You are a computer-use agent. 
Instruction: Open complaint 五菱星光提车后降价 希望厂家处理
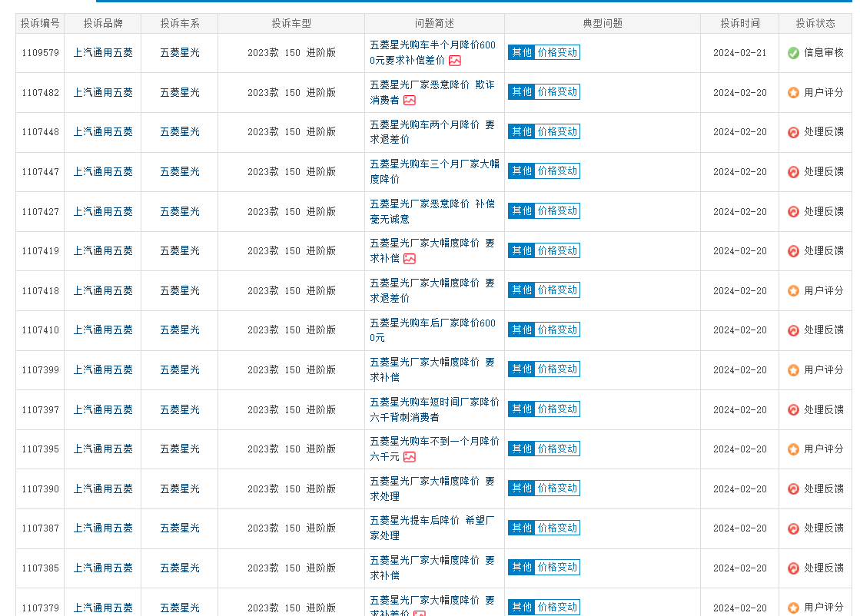432,528
